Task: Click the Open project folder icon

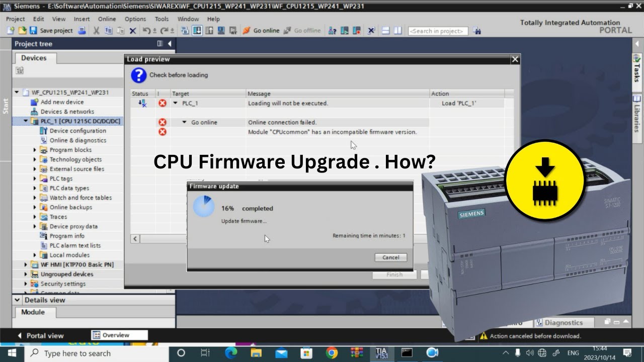Action: 22,31
